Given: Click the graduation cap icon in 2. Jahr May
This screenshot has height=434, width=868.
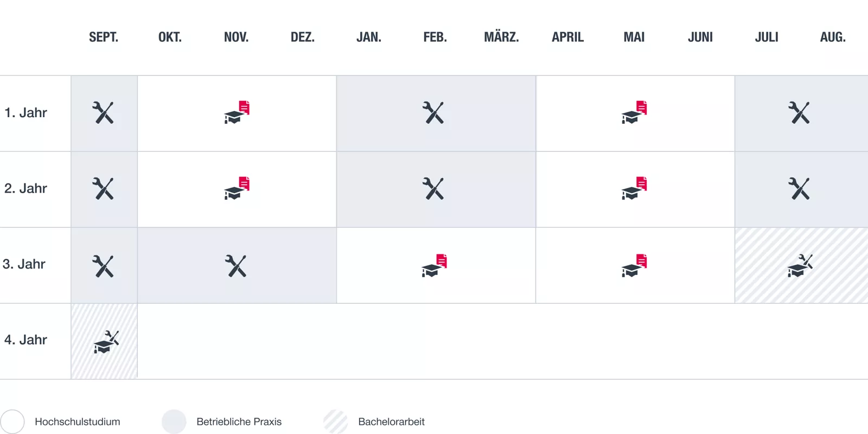Looking at the screenshot, I should tap(634, 188).
